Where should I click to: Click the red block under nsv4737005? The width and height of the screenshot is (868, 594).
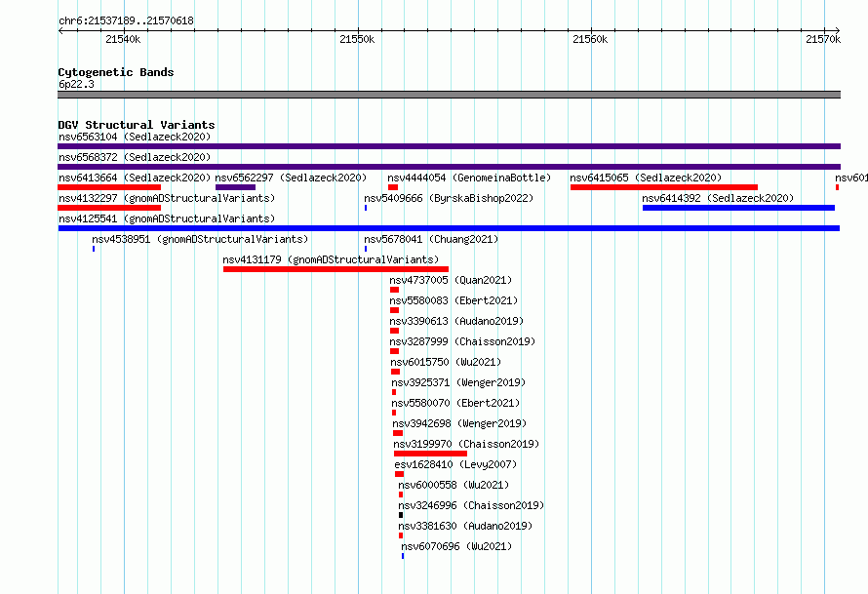pyautogui.click(x=394, y=290)
